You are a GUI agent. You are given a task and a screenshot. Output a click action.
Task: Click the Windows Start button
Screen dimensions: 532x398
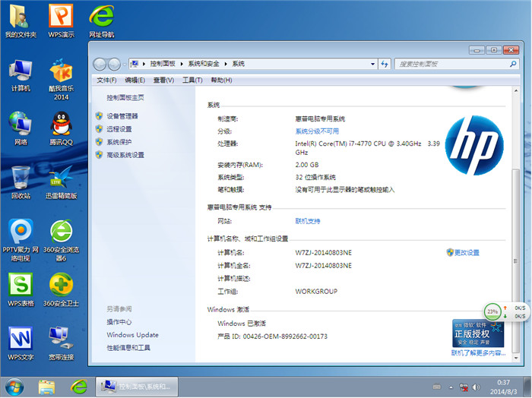[x=15, y=385]
